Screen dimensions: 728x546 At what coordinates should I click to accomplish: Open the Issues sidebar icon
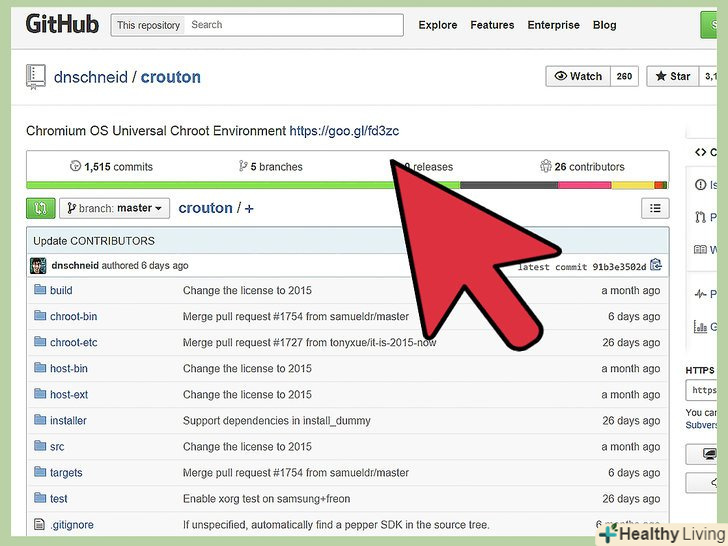pyautogui.click(x=700, y=185)
